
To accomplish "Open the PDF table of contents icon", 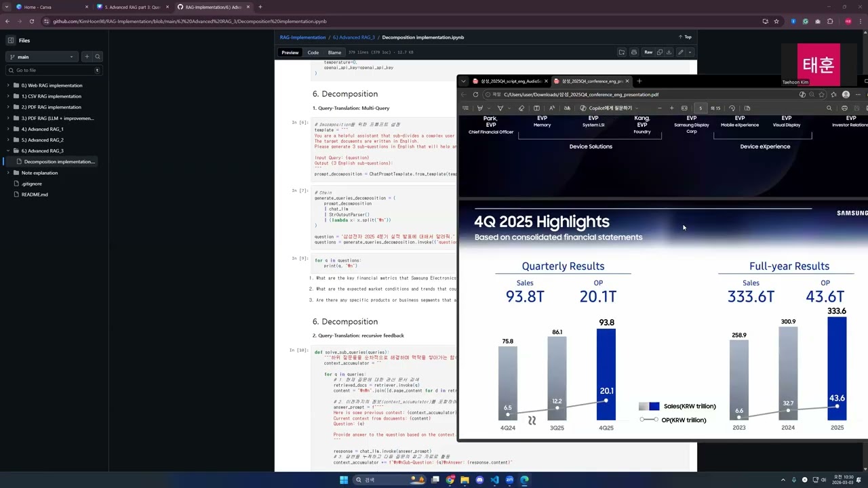I will click(465, 108).
